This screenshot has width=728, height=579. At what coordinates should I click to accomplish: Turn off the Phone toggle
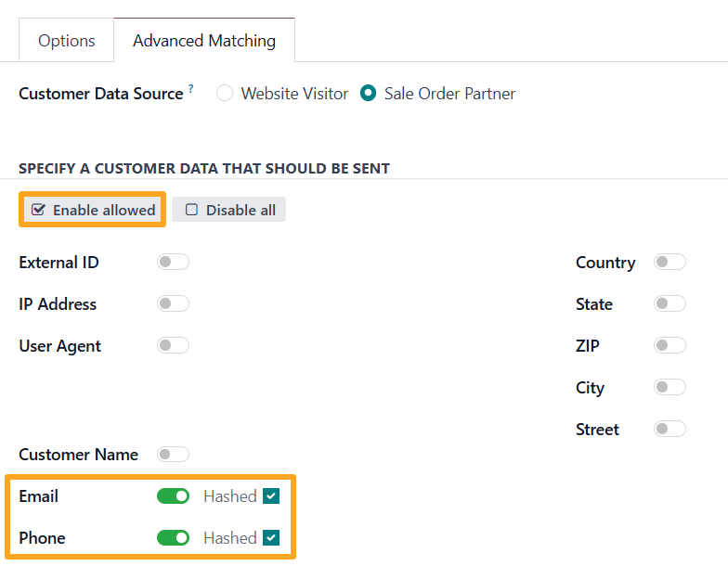coord(173,538)
